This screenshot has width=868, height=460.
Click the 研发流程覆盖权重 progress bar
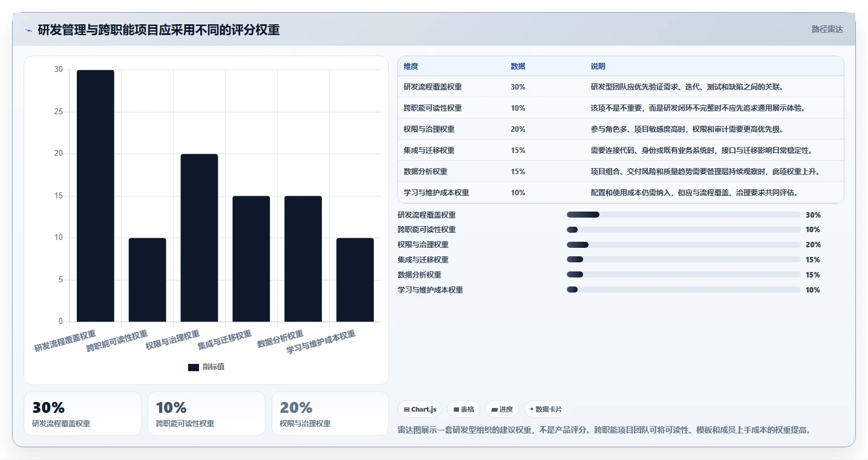click(684, 215)
